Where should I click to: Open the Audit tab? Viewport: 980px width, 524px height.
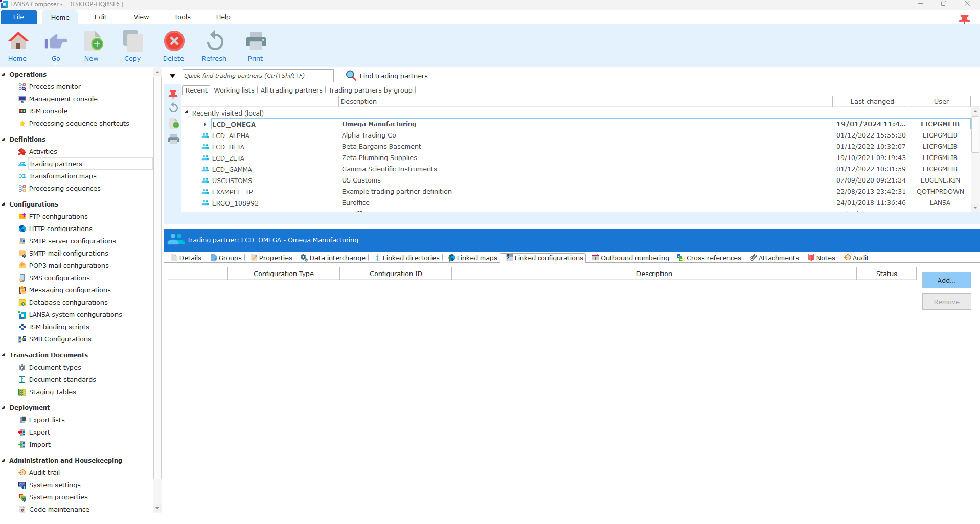(x=856, y=258)
